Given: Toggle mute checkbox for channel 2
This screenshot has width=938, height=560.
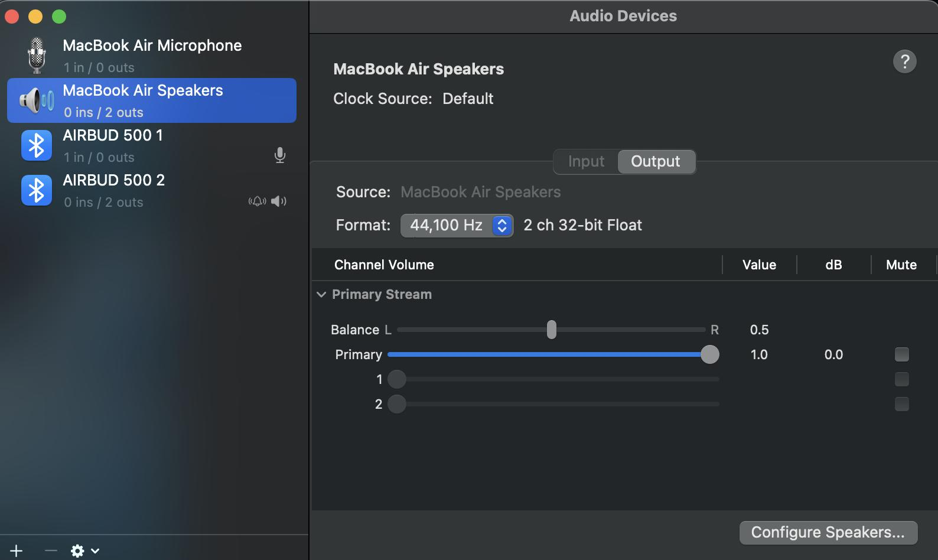Looking at the screenshot, I should point(901,404).
